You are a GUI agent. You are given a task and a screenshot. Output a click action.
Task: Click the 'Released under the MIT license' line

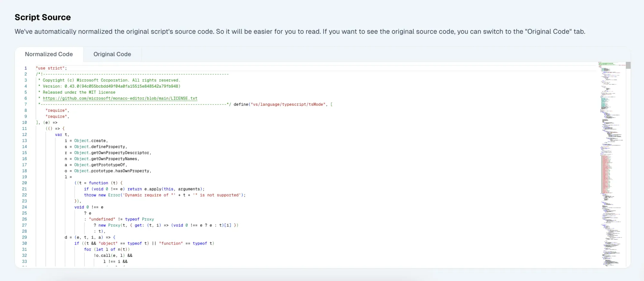pos(77,92)
